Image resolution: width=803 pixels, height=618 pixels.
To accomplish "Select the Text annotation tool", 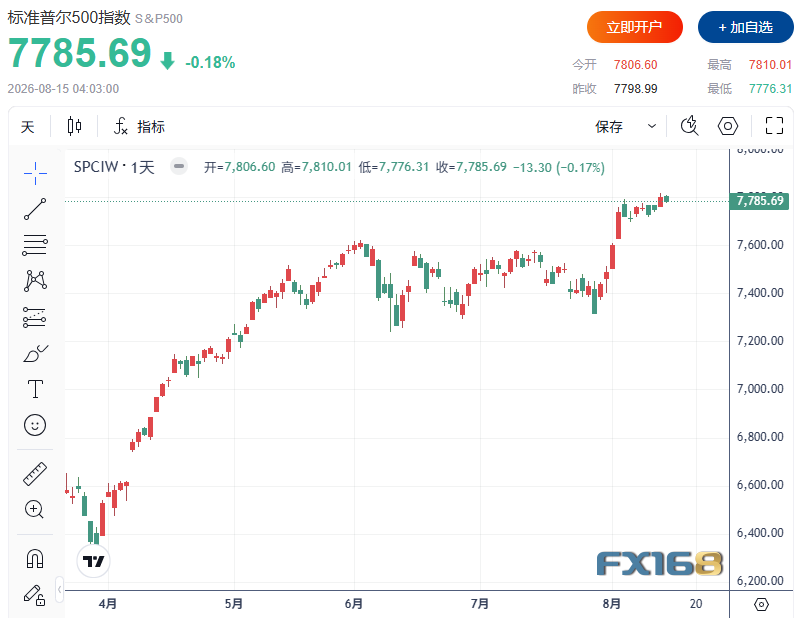I will point(35,389).
